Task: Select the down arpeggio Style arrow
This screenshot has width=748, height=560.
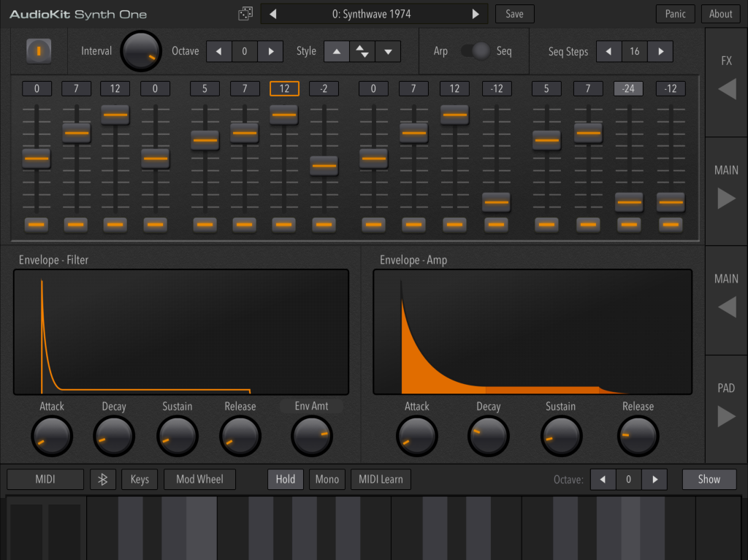Action: [x=388, y=51]
